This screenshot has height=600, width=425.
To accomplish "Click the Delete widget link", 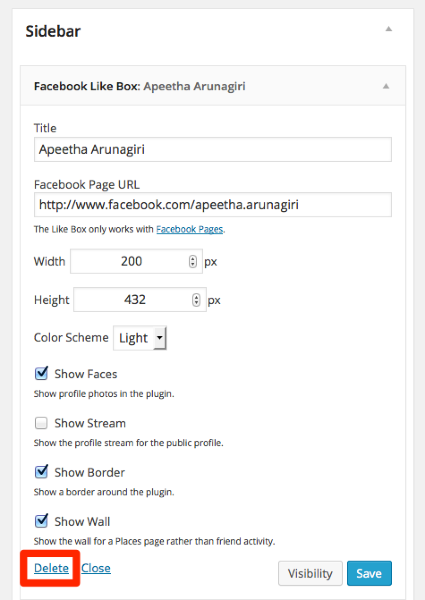I will [51, 568].
